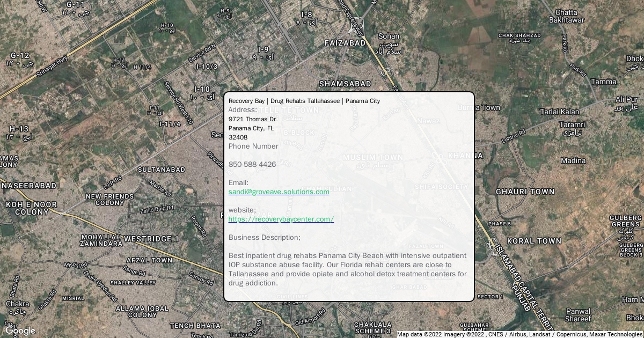This screenshot has height=338, width=644.
Task: Open the sandi@groveave.solutions.com email link
Action: pyautogui.click(x=279, y=192)
